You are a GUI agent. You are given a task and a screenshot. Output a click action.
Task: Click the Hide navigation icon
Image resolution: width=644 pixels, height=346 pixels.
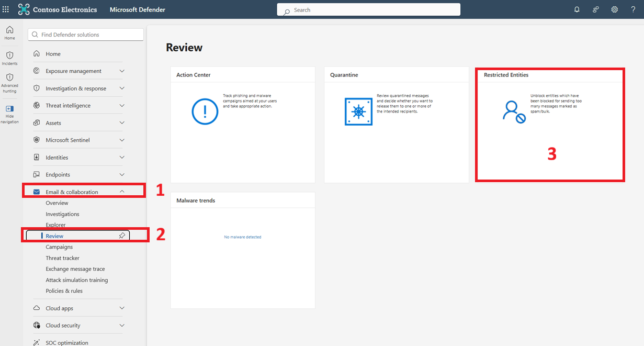[x=10, y=109]
